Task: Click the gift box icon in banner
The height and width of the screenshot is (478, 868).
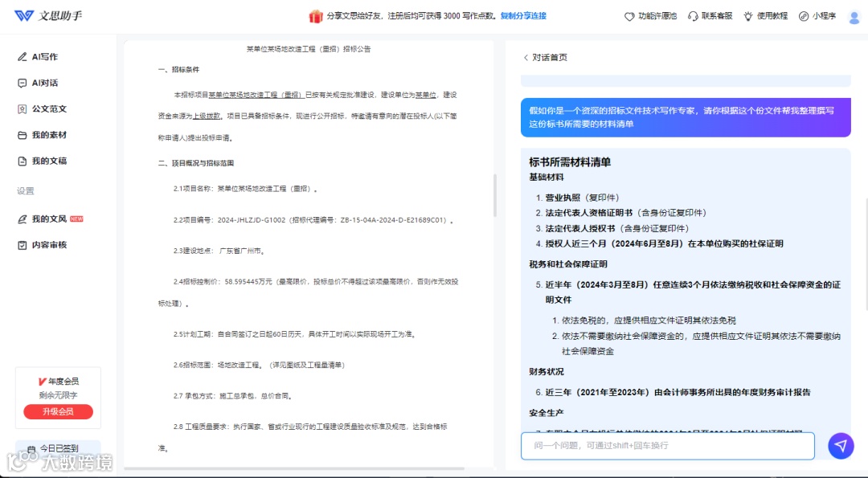Action: pyautogui.click(x=316, y=16)
